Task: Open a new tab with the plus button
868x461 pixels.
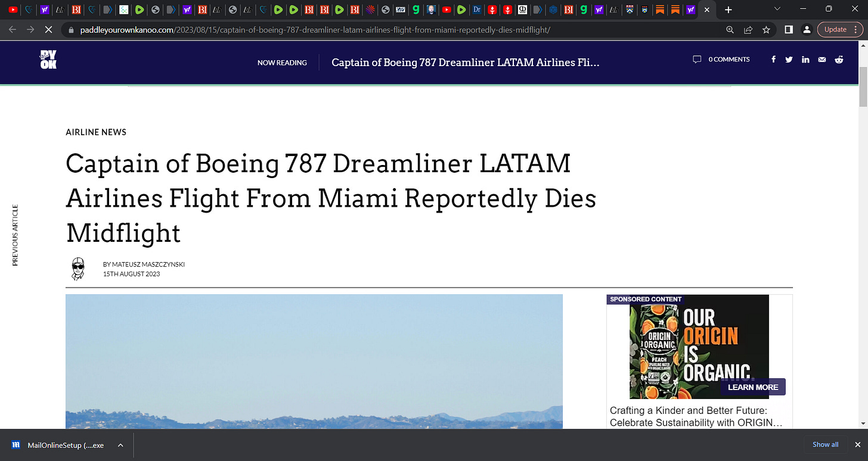Action: point(728,10)
